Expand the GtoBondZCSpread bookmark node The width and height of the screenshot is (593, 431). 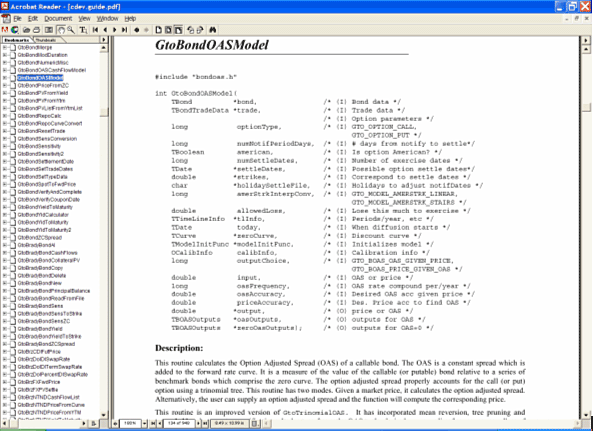pos(5,237)
